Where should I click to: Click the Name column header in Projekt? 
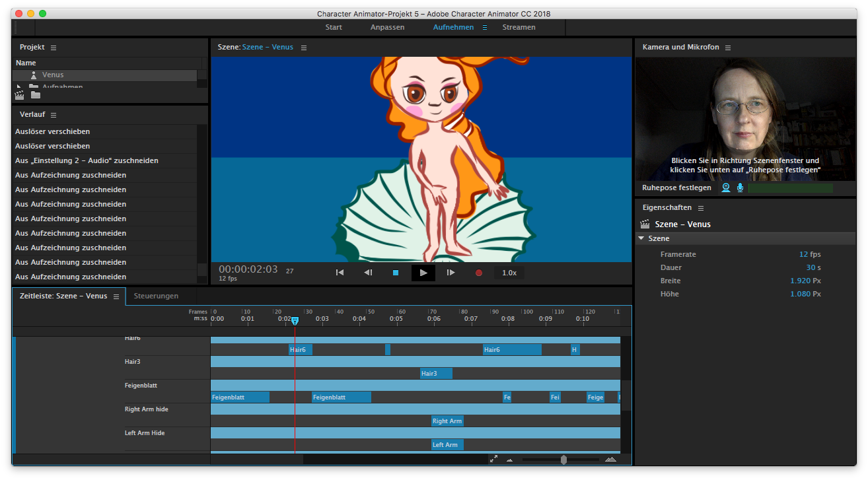(x=26, y=63)
